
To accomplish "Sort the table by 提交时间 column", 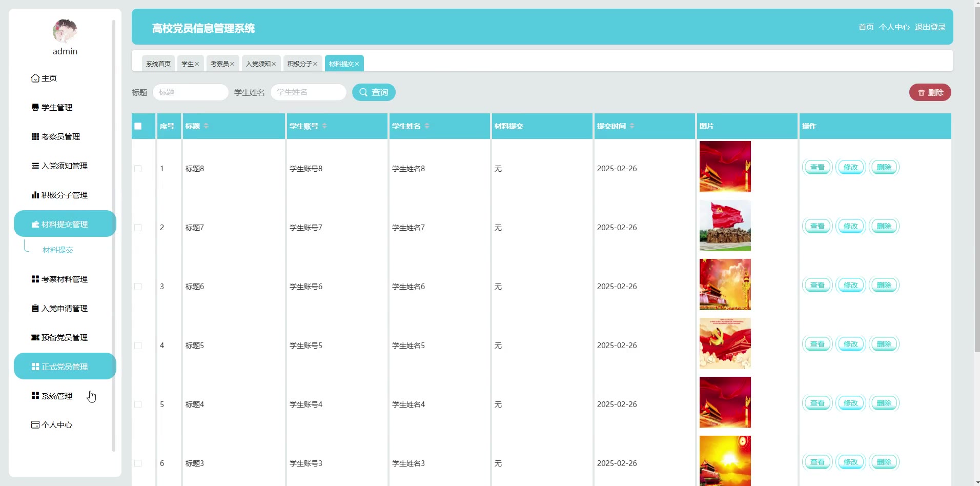I will pos(632,126).
